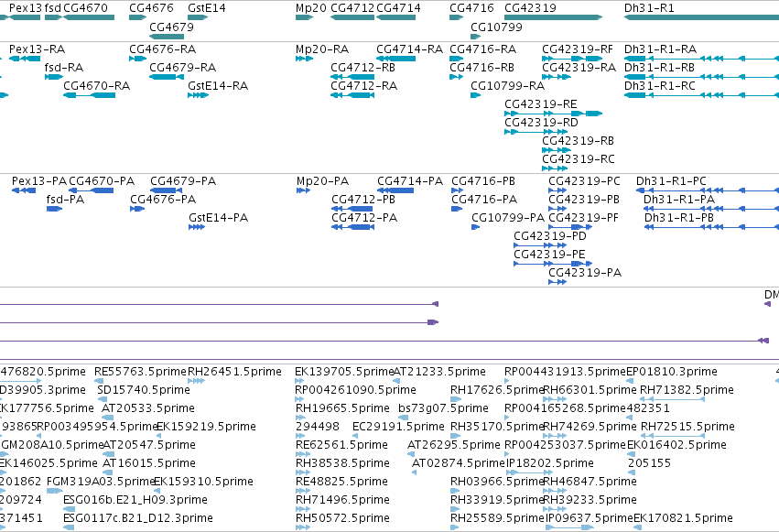The width and height of the screenshot is (779, 532).
Task: Click EST ESG016b.E21_H09.3prime
Action: click(135, 500)
